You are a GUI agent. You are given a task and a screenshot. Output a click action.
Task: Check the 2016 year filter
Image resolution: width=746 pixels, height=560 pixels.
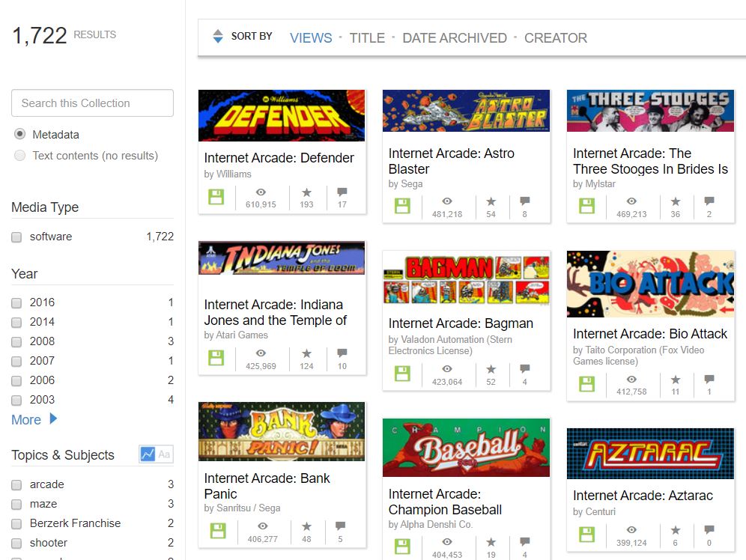coord(16,302)
